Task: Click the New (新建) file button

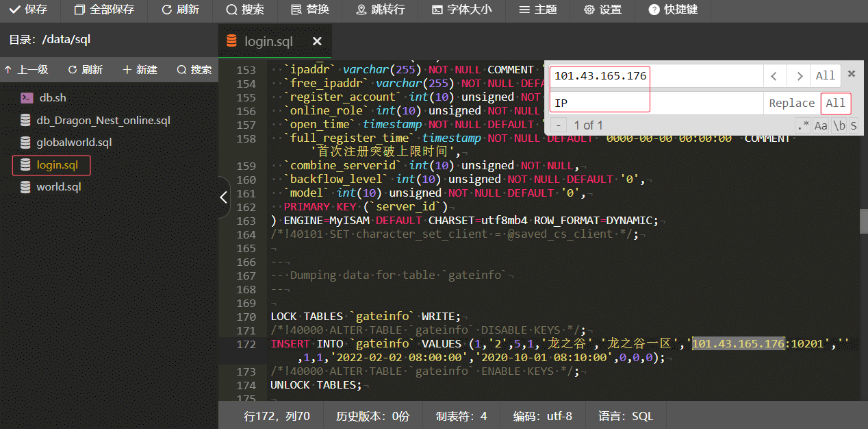Action: [x=140, y=70]
